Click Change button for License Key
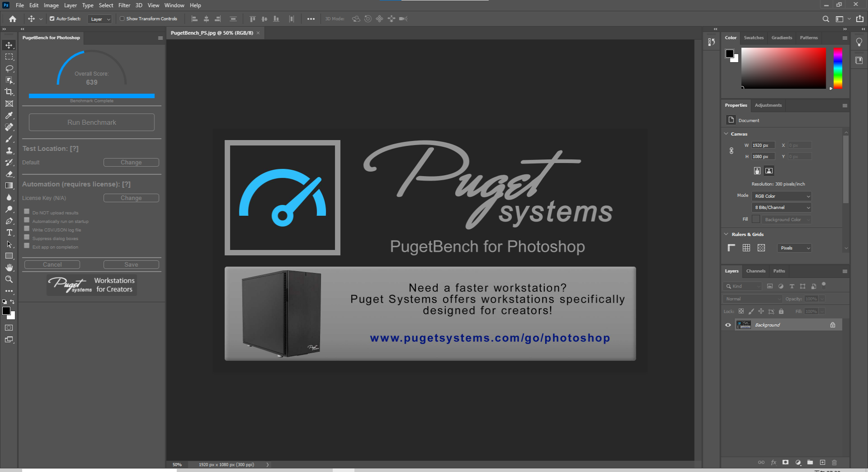The image size is (868, 472). coord(131,198)
